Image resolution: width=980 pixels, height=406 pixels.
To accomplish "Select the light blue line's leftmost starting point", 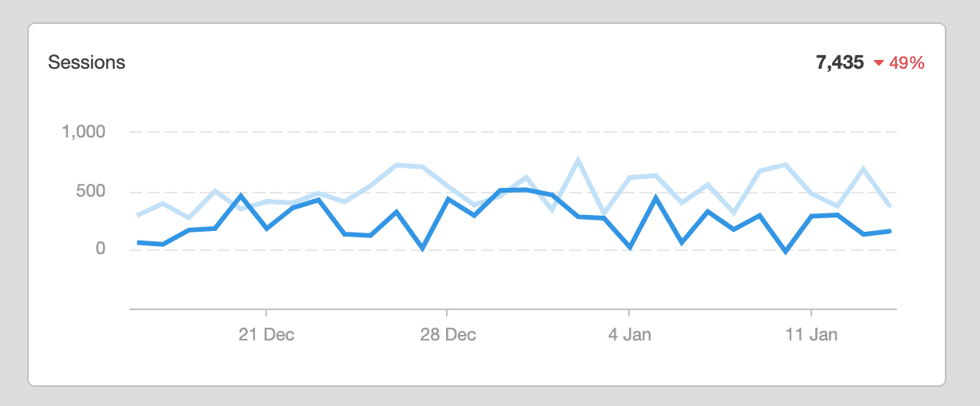I will (137, 215).
